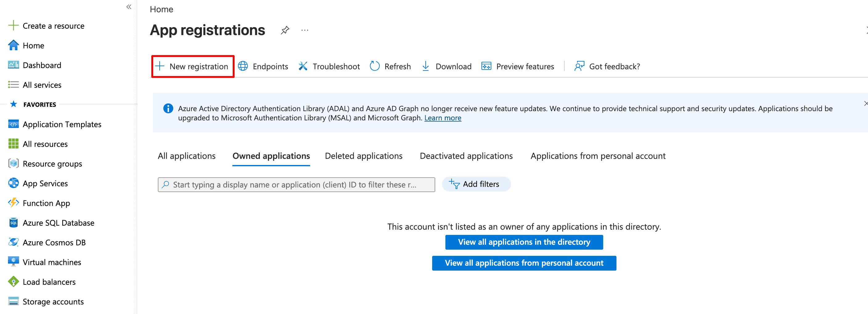Select the Dashboard sidebar label
868x314 pixels.
(x=42, y=65)
